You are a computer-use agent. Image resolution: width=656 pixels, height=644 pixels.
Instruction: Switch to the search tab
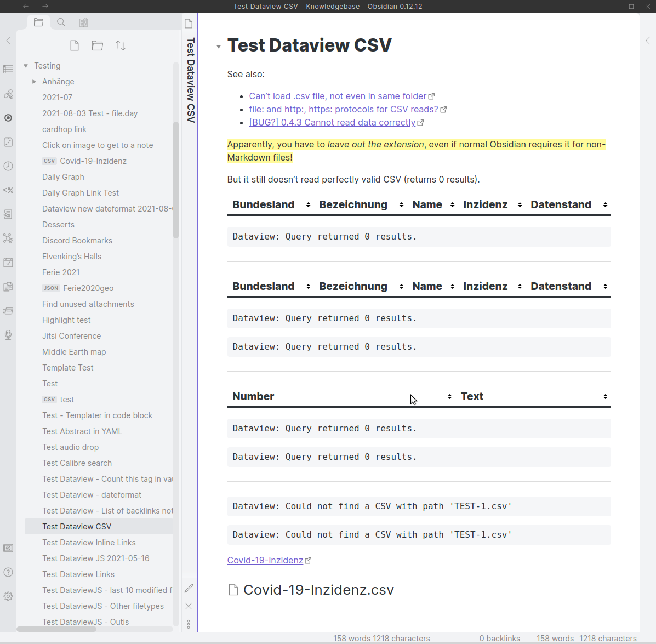[61, 22]
